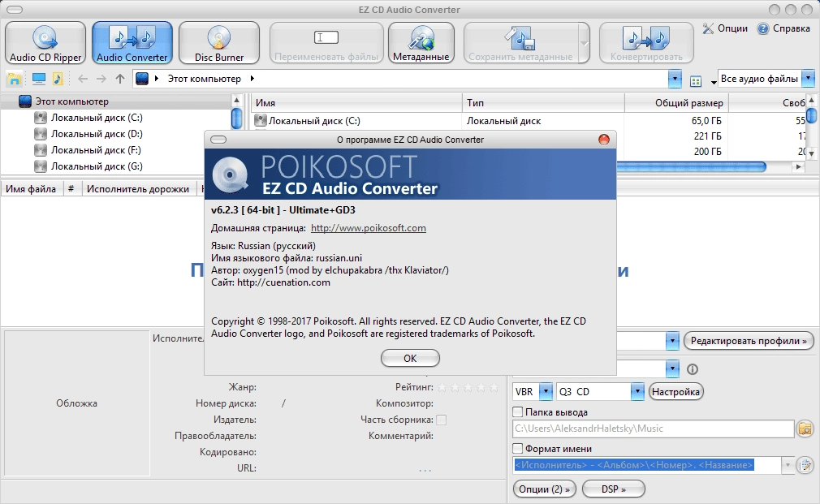The image size is (820, 504).
Task: Open the http://www.poikosoft.com homepage link
Action: pos(368,228)
